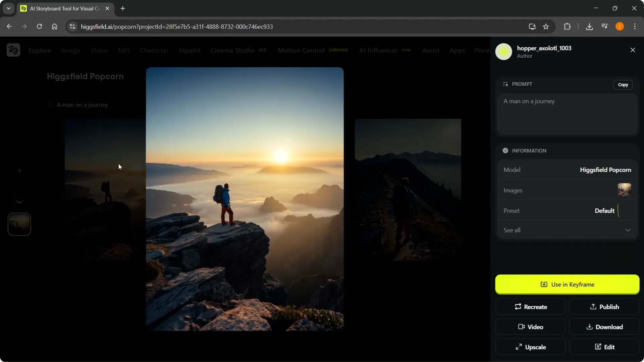
Task: Click the plus button in the left sidebar
Action: (x=19, y=170)
